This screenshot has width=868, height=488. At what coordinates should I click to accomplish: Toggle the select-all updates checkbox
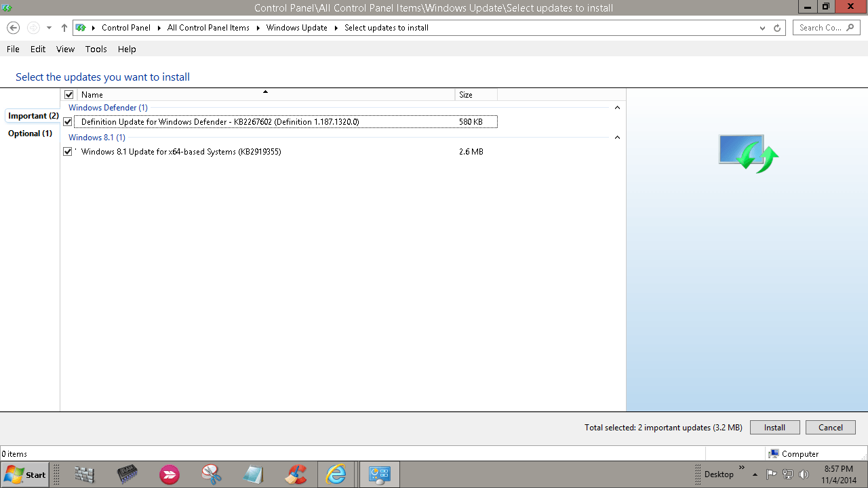tap(68, 95)
